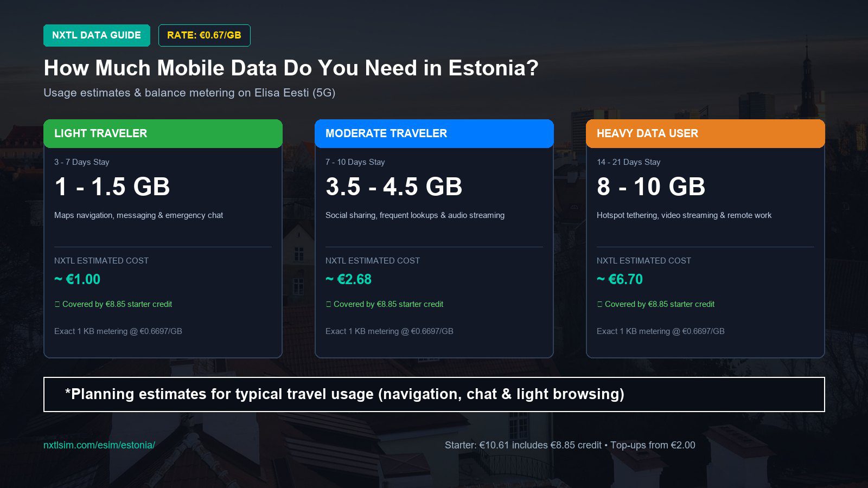Click 'Maps navigation, messaging & emergency chat' text
Image resolution: width=868 pixels, height=488 pixels.
[x=138, y=215]
